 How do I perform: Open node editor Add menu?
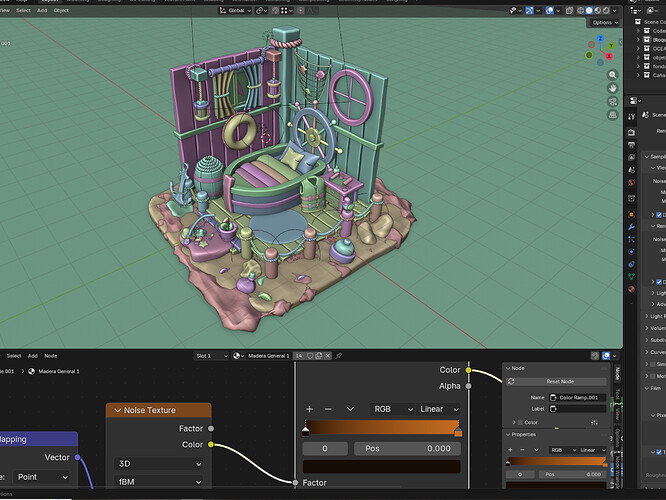coord(33,356)
